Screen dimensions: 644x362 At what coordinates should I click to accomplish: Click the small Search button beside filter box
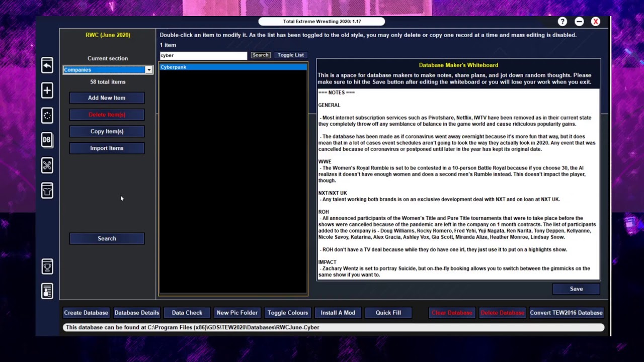pyautogui.click(x=260, y=55)
